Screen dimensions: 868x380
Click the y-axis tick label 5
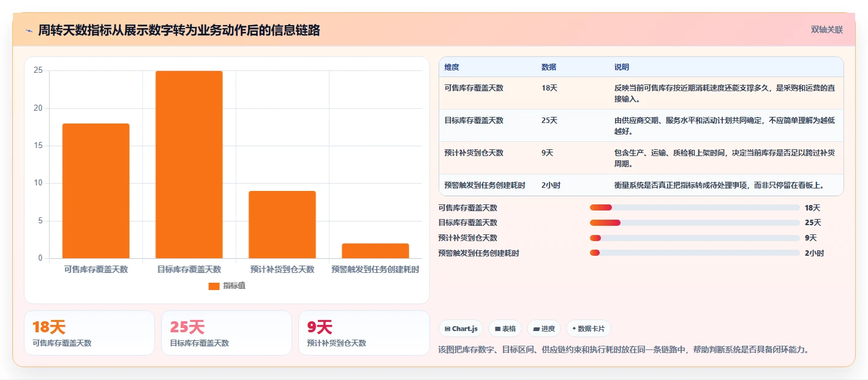(40, 221)
